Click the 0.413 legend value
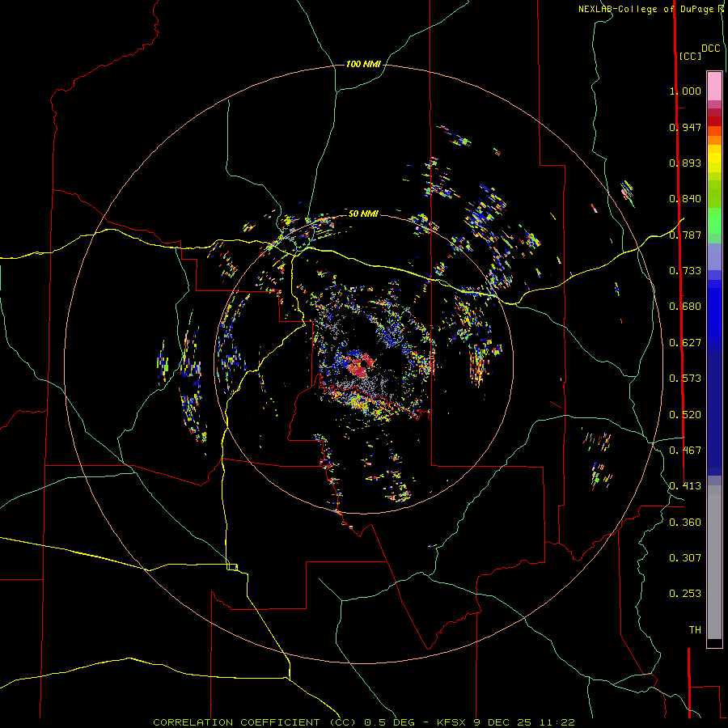The height and width of the screenshot is (728, 728). 685,486
